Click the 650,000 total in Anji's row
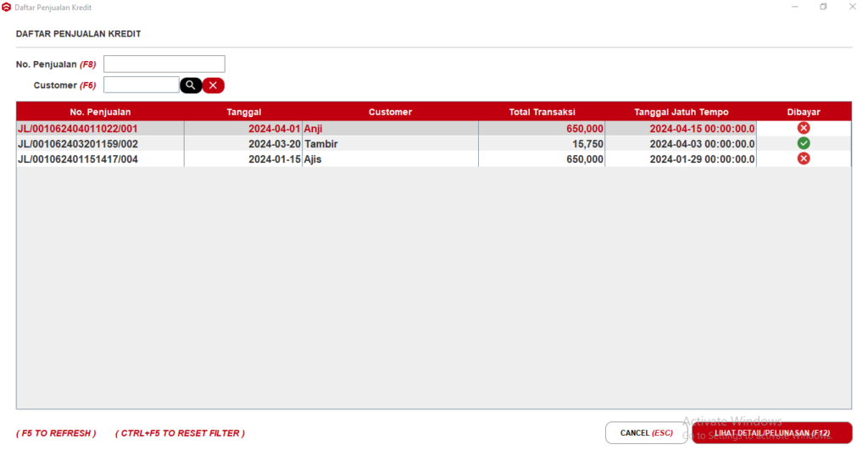The height and width of the screenshot is (456, 868). coord(585,128)
